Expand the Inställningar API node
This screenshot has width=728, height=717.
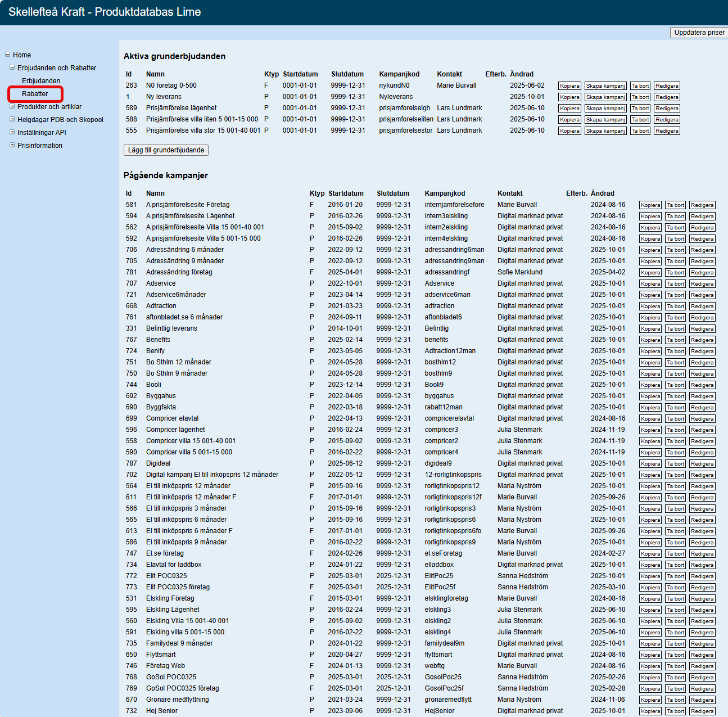click(x=12, y=132)
